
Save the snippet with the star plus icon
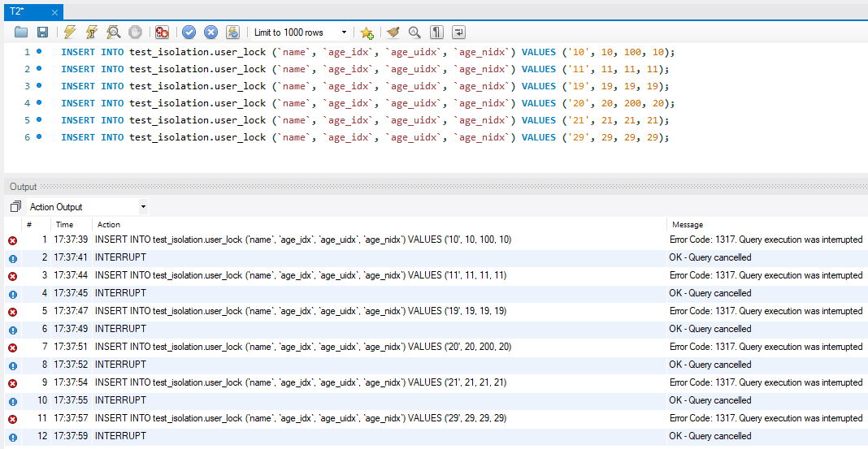(x=367, y=32)
